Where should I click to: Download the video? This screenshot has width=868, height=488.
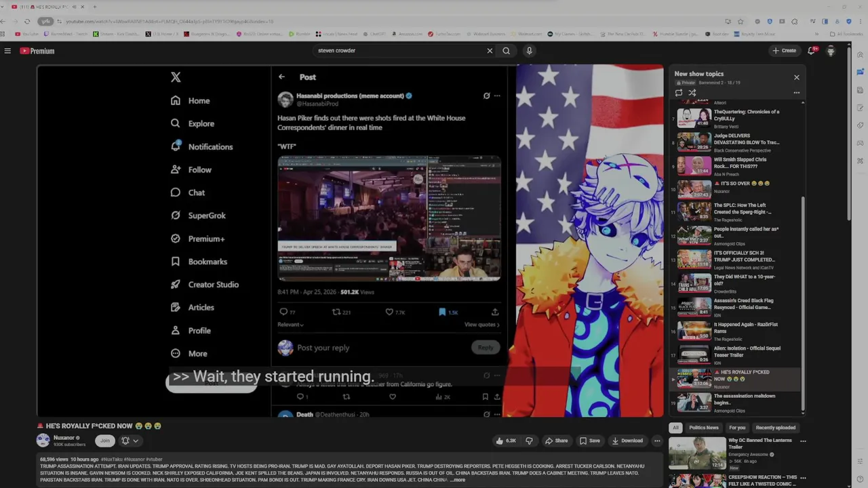(x=627, y=441)
